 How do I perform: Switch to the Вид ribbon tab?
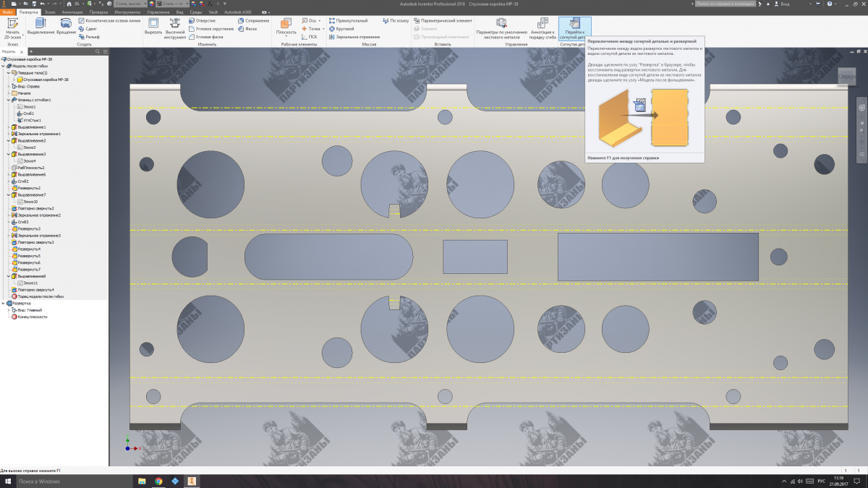(179, 13)
